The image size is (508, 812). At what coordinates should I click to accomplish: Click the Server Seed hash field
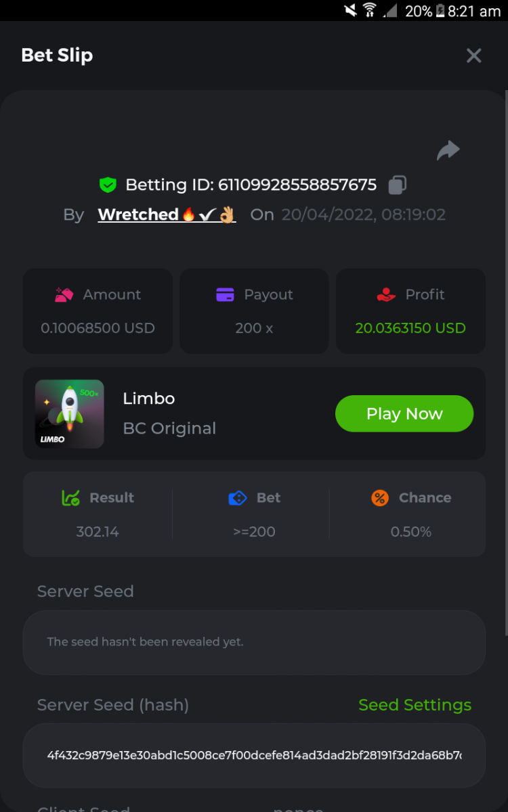tap(254, 755)
